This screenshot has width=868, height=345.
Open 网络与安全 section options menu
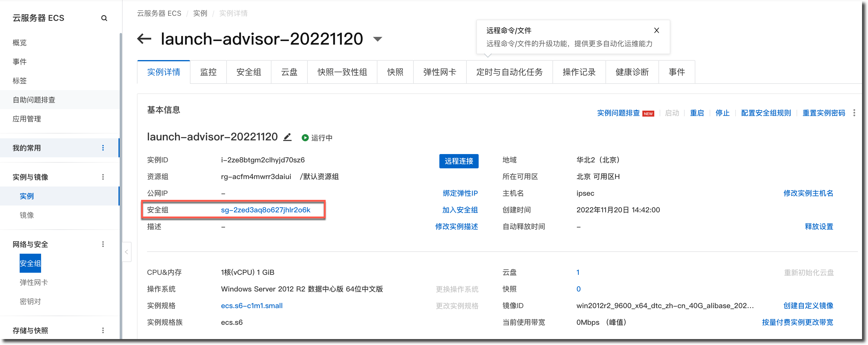coord(103,244)
